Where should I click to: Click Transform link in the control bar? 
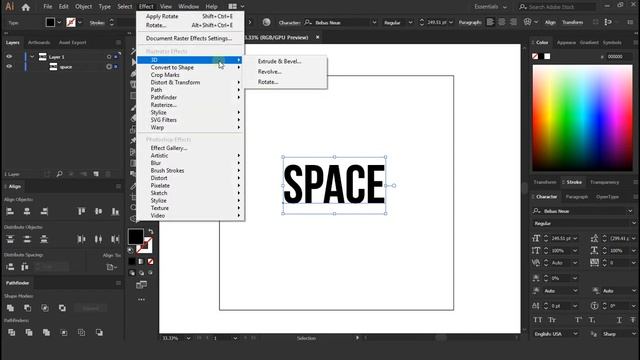click(573, 22)
